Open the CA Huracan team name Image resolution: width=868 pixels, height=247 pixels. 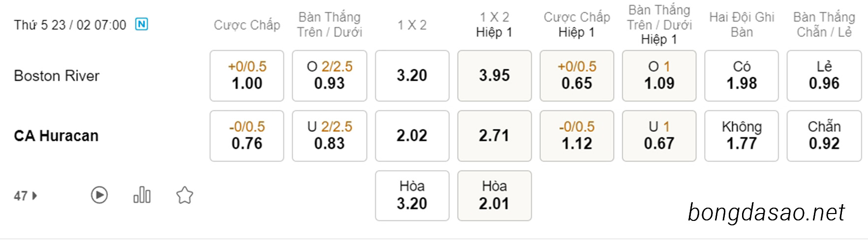[56, 136]
